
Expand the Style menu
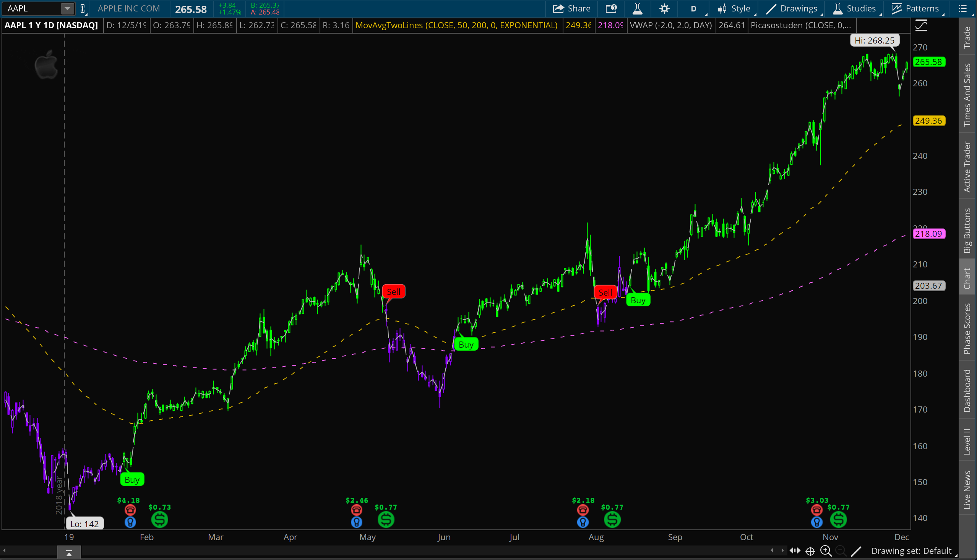tap(734, 8)
